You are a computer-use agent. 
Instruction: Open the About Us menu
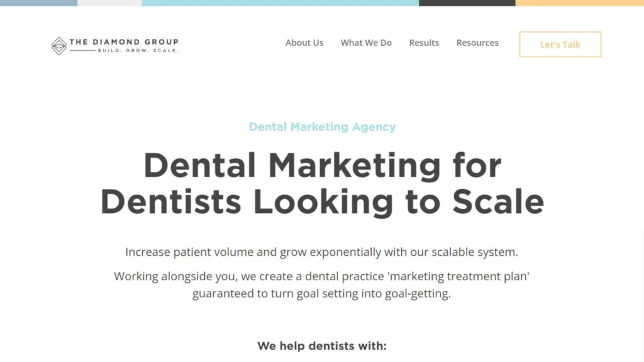point(304,43)
